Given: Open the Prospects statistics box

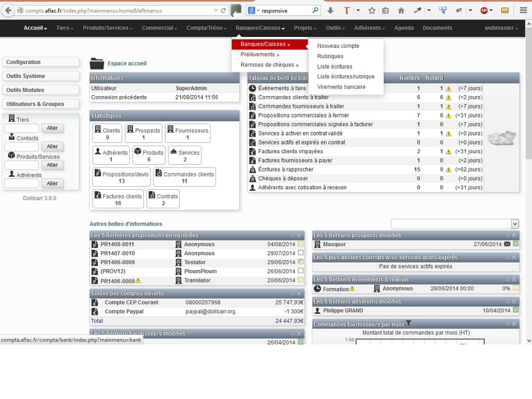Looking at the screenshot, I should (143, 133).
